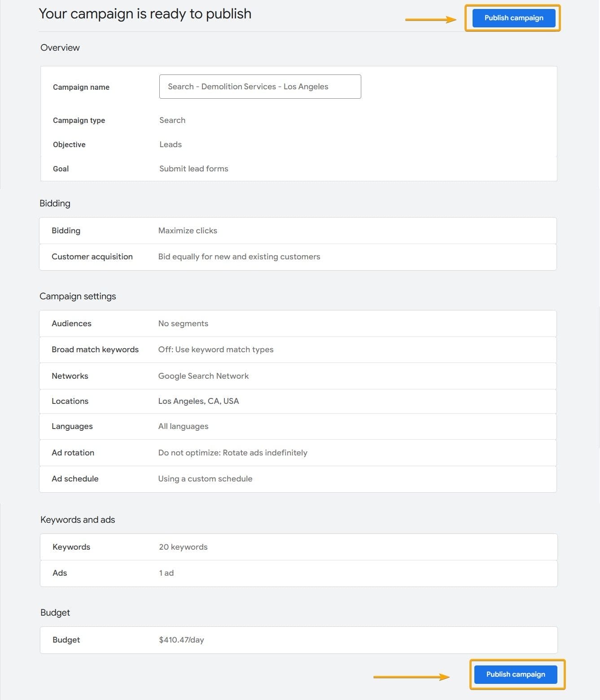Select the Campaign type Search value
The image size is (600, 700).
point(172,120)
